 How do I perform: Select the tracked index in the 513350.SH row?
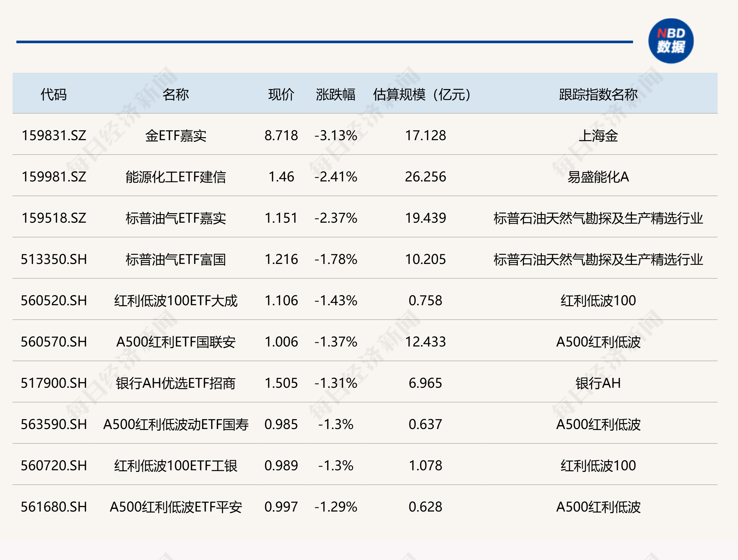[x=598, y=259]
